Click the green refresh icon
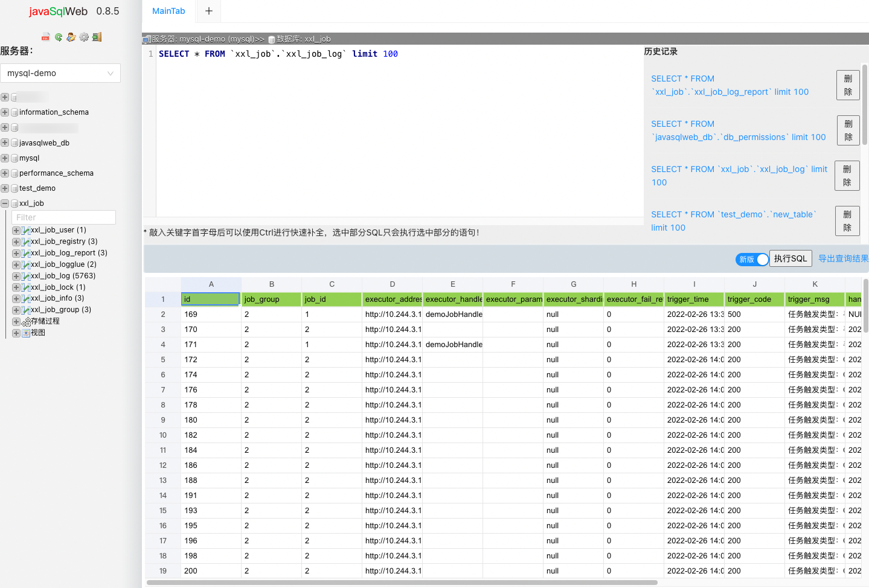The width and height of the screenshot is (869, 588). (x=59, y=37)
